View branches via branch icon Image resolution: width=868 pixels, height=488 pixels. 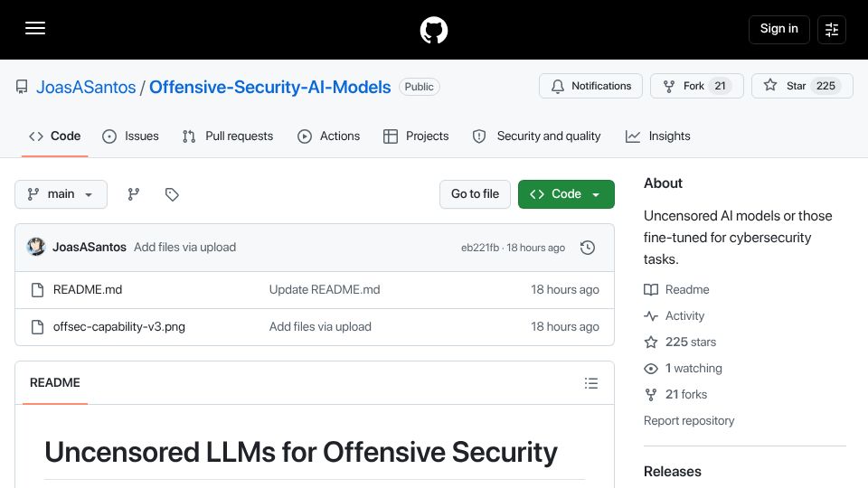pos(134,194)
